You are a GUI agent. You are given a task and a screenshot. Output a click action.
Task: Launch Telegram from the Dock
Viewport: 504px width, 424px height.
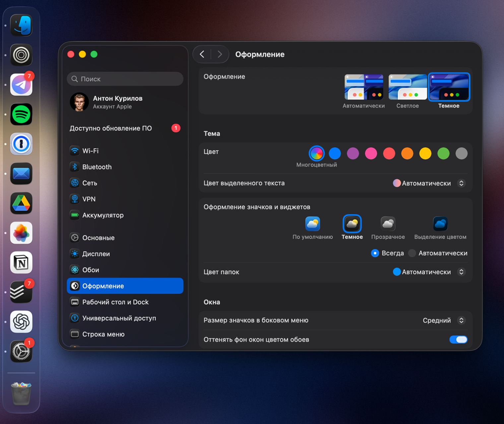(21, 85)
